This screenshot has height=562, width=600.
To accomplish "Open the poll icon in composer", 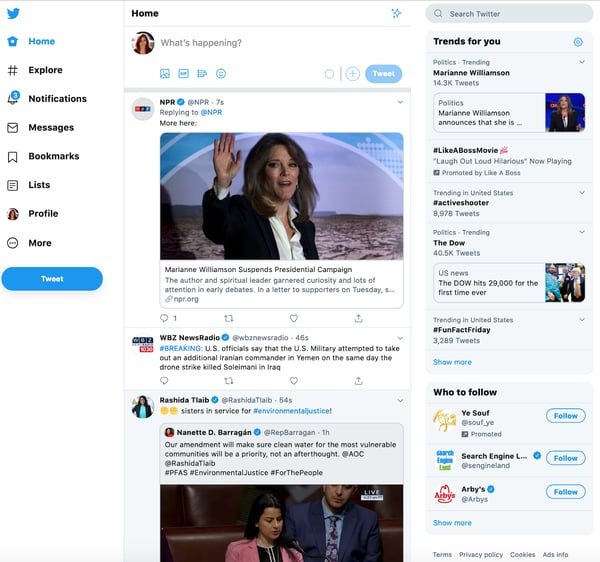I will 202,74.
